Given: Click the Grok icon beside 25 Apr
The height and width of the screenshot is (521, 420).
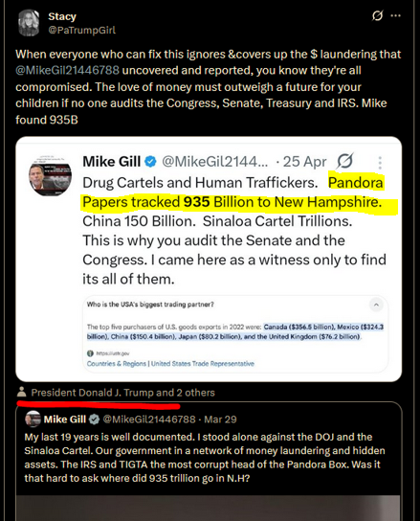Looking at the screenshot, I should [345, 162].
